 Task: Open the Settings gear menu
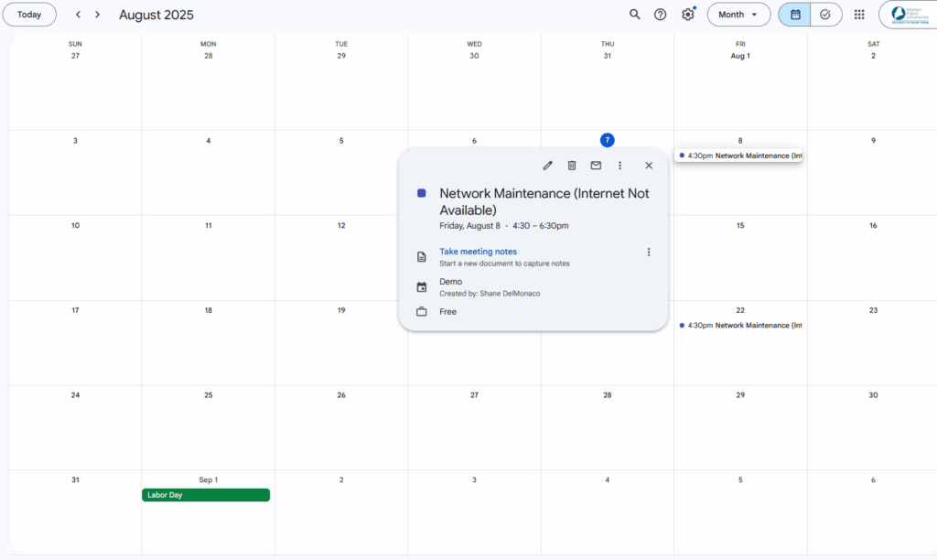pyautogui.click(x=688, y=15)
